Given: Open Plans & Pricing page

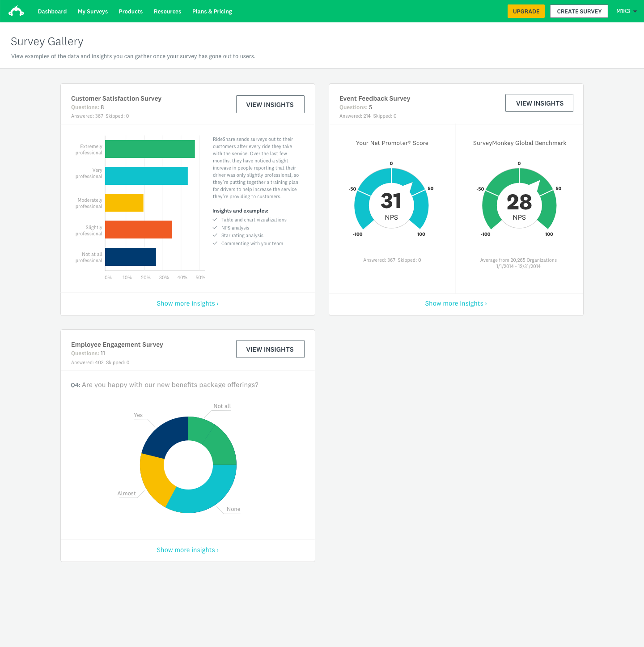Looking at the screenshot, I should [x=212, y=12].
